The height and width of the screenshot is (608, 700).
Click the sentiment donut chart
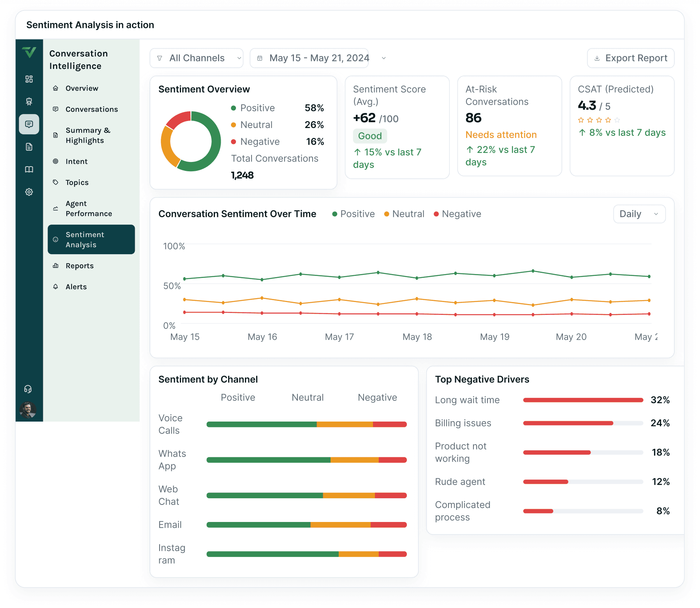pos(191,141)
